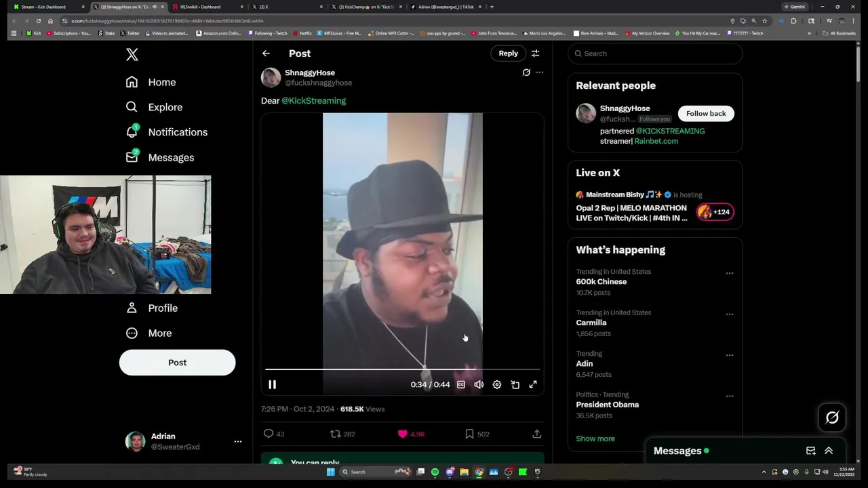Open options for President Obama trend
The height and width of the screenshot is (488, 868).
(730, 396)
